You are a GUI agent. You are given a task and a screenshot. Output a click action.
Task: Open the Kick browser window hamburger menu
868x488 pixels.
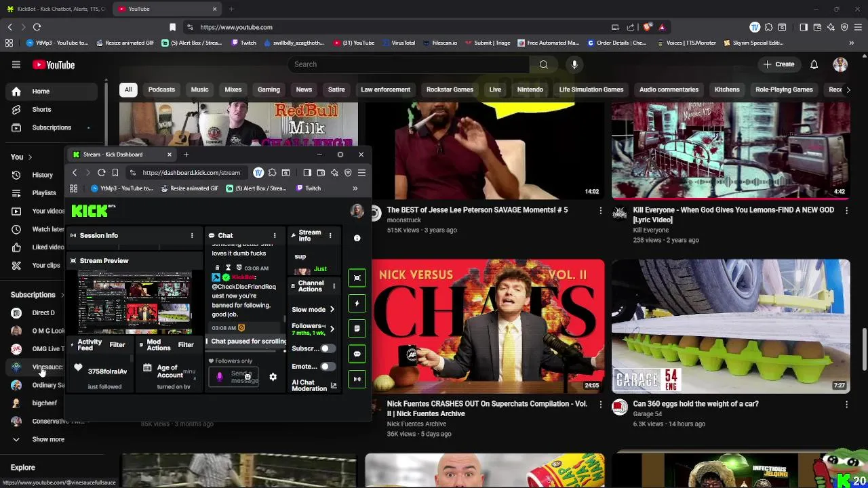click(x=362, y=173)
